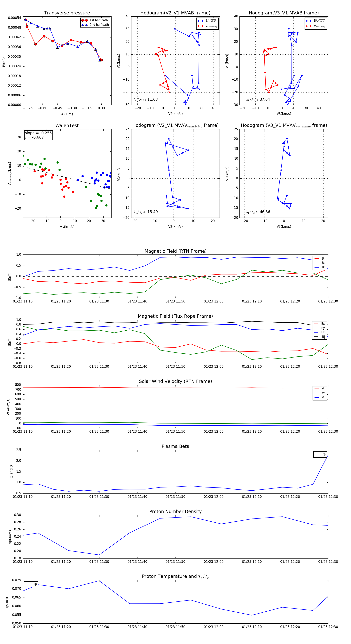Click the 'λ1/λ2 ≈ 11.03' annotation
The image size is (351, 644).
[x=146, y=100]
